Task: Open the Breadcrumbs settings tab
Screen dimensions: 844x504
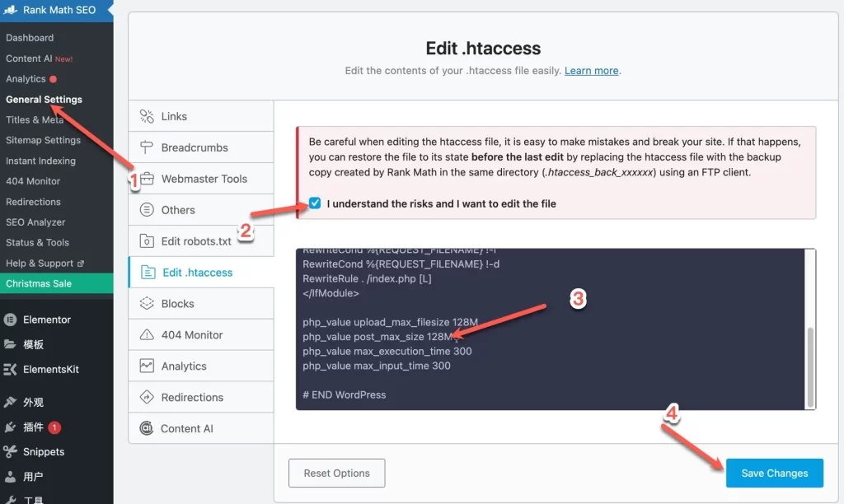Action: (201, 147)
